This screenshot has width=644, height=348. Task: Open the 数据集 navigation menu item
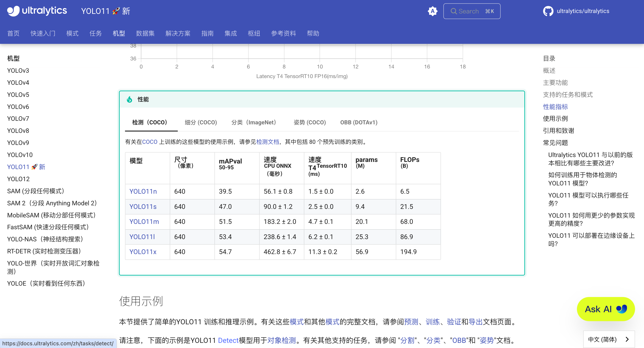tap(145, 33)
